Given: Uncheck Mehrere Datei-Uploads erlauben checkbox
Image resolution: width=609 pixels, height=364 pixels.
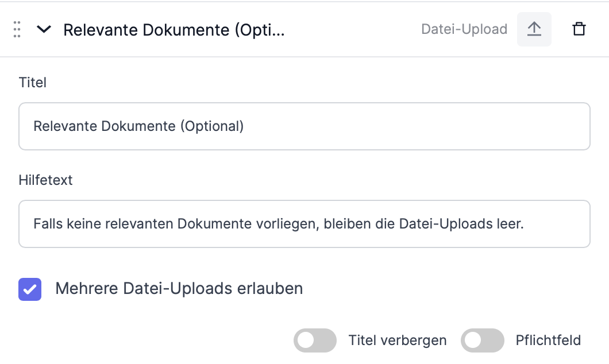Looking at the screenshot, I should pos(30,289).
